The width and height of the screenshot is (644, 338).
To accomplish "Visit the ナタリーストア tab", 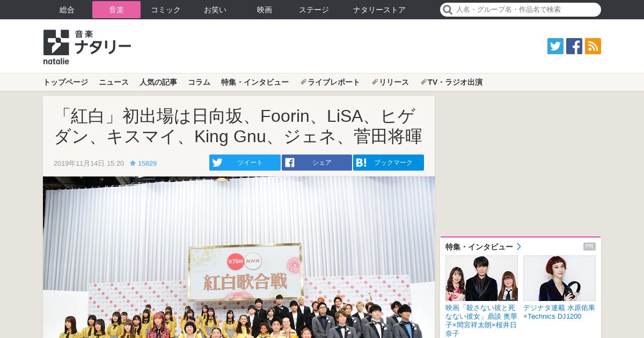I will (379, 10).
